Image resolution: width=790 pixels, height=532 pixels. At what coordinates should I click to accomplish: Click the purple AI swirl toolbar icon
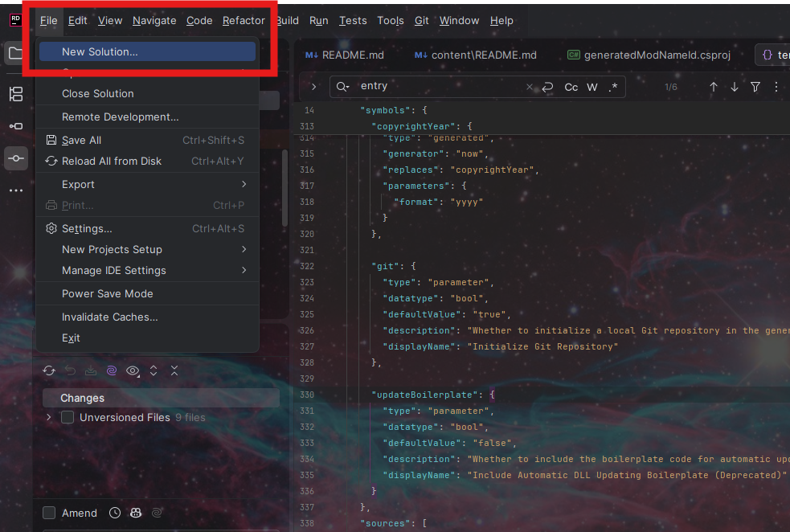pos(112,370)
